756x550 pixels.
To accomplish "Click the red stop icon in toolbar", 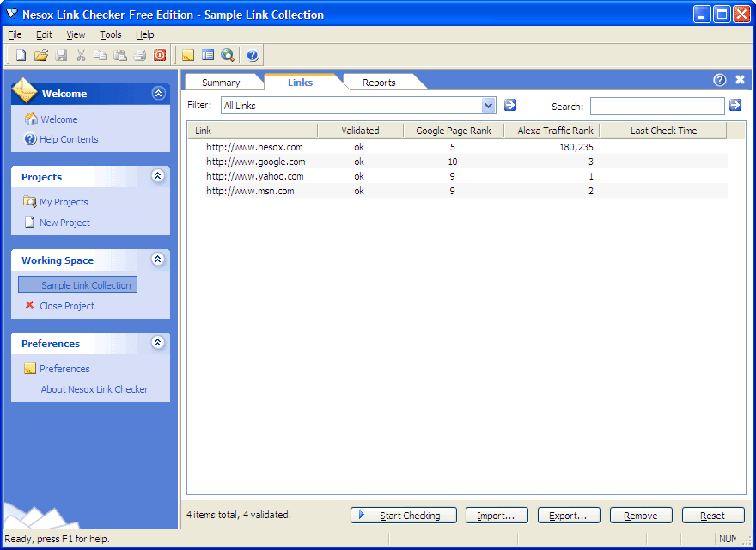I will coord(160,55).
